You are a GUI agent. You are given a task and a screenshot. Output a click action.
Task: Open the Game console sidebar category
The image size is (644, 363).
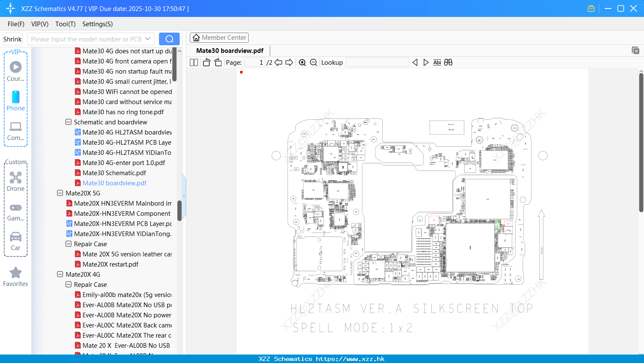click(x=16, y=212)
